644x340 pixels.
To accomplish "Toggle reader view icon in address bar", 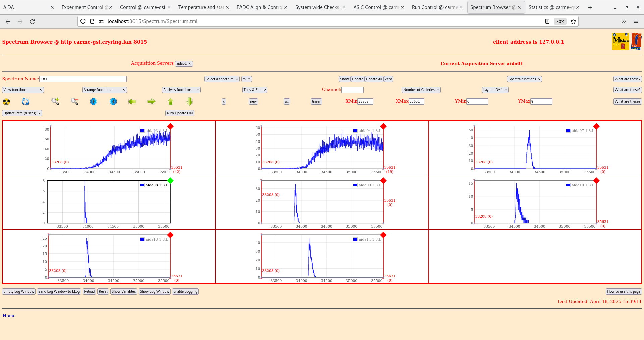I will pos(547,21).
